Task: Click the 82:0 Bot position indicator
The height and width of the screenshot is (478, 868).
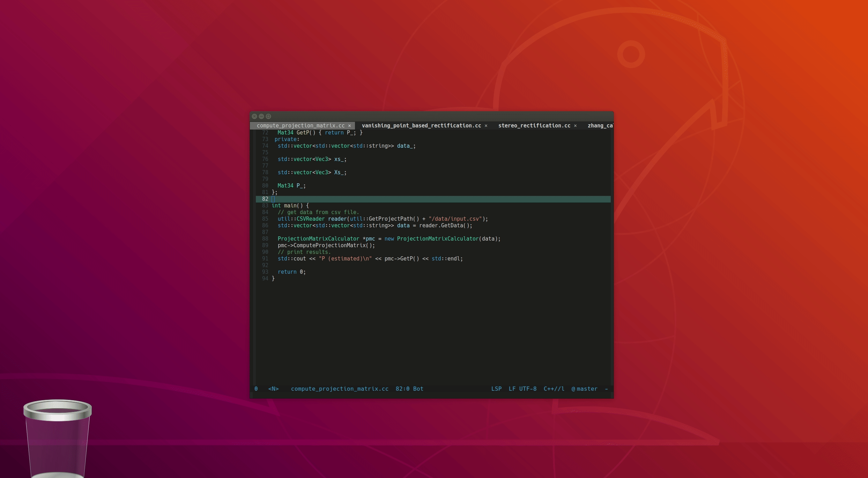Action: [x=409, y=389]
